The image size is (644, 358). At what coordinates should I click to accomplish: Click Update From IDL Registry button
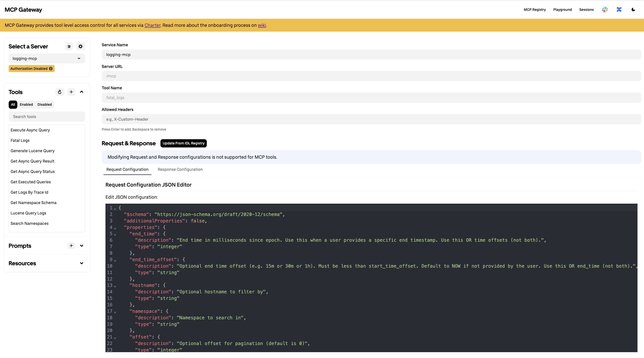(x=183, y=143)
